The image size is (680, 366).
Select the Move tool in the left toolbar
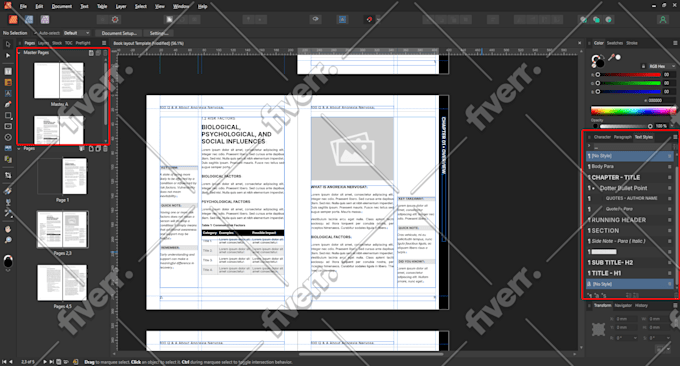tap(8, 44)
